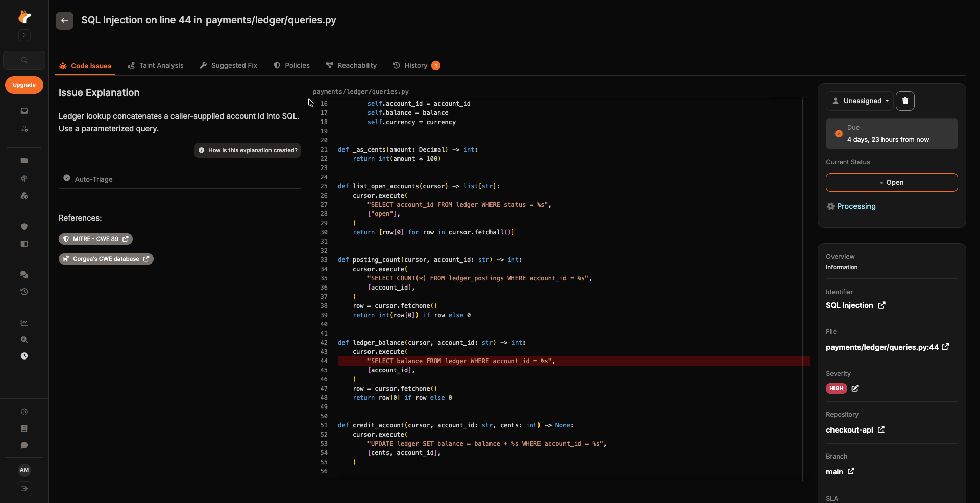Click the 'def _as_cents' code line
980x503 pixels.
pyautogui.click(x=407, y=150)
